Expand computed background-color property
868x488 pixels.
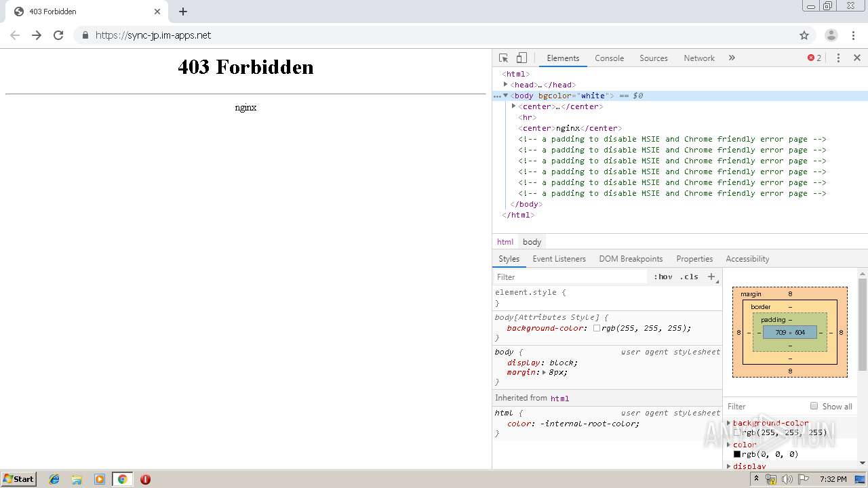click(729, 423)
